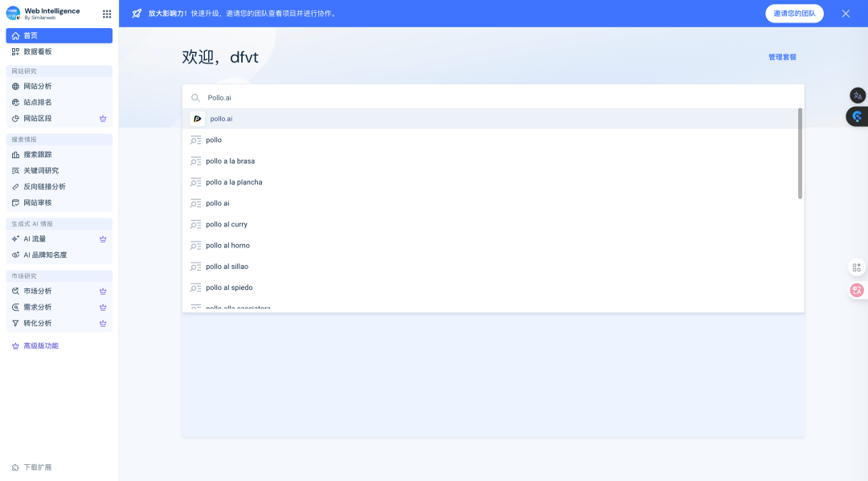The image size is (868, 481).
Task: Click the translate extension icon at right edge
Action: (858, 95)
